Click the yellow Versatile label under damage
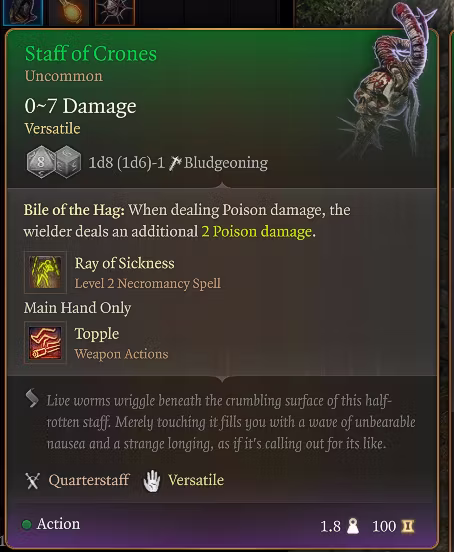454x552 pixels. coord(52,128)
